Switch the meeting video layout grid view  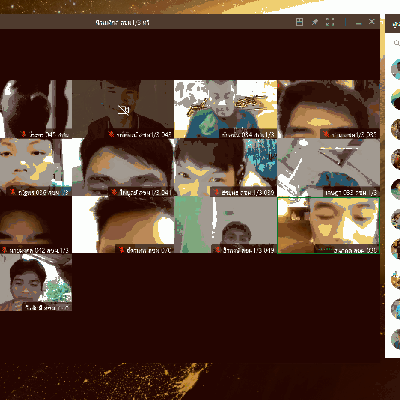coord(299,22)
